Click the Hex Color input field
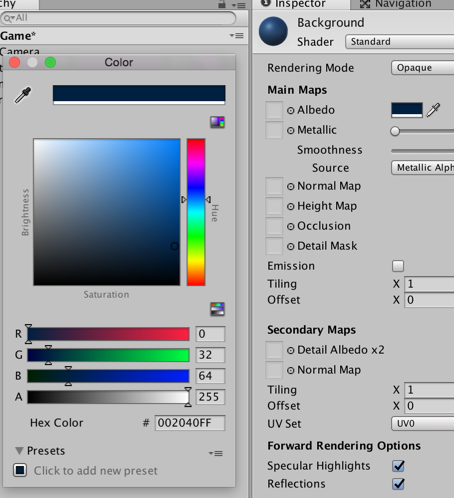This screenshot has height=498, width=455. pyautogui.click(x=190, y=423)
